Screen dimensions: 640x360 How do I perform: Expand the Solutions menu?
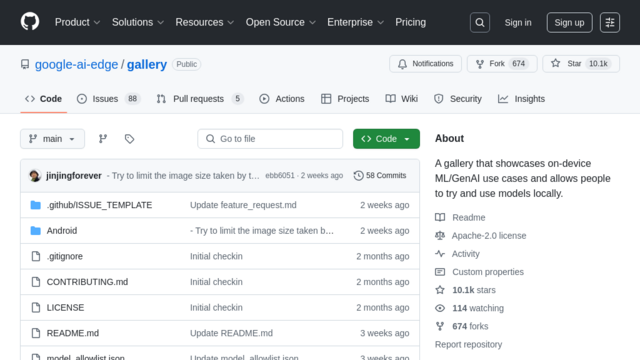coord(138,22)
